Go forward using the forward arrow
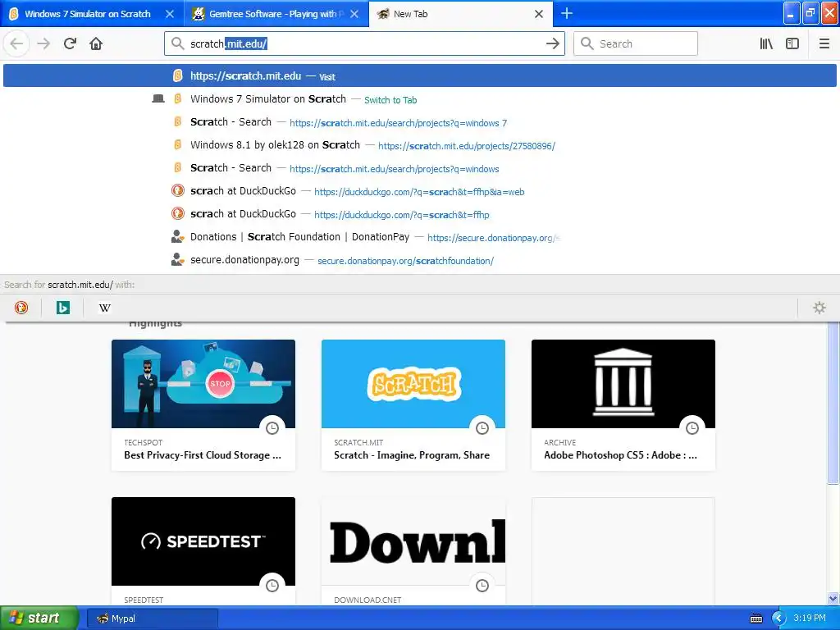 click(x=43, y=43)
